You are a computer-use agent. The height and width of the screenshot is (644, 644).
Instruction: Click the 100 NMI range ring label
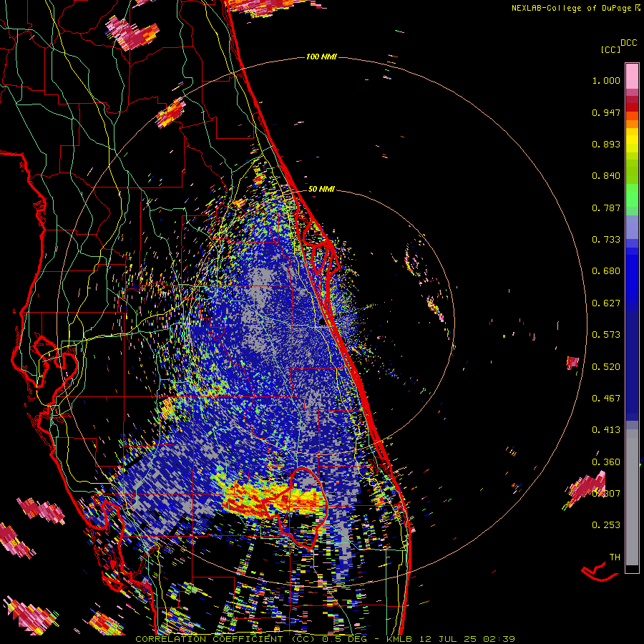pos(321,57)
